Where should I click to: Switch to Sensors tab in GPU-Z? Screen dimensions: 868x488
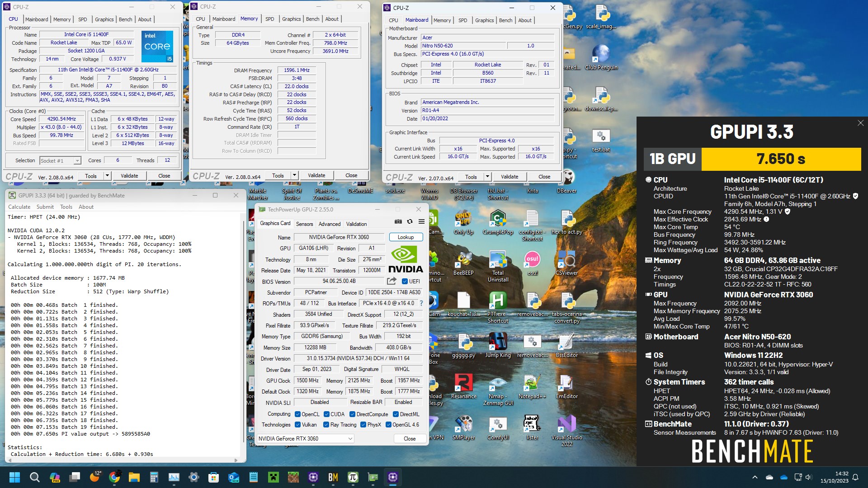pyautogui.click(x=304, y=224)
